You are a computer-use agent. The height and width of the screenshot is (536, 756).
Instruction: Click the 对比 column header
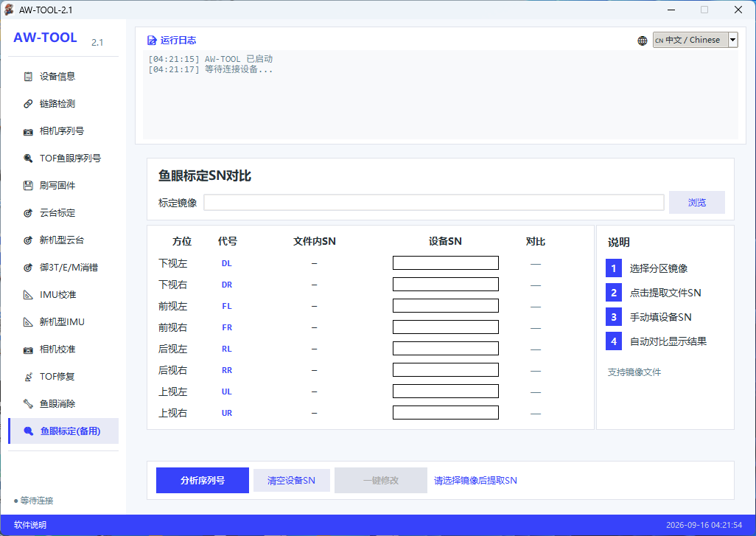tap(536, 241)
